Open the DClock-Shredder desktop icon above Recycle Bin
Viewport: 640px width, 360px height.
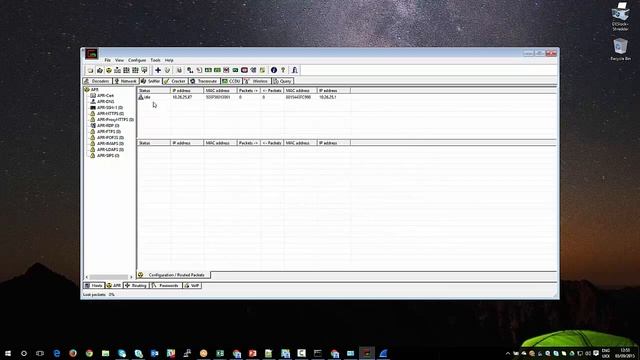click(x=620, y=16)
